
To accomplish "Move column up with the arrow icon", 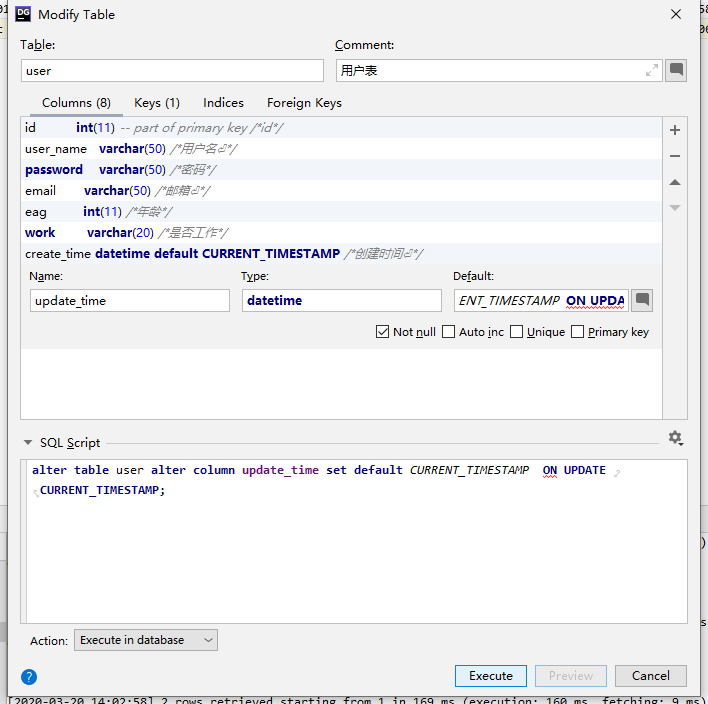I will pyautogui.click(x=675, y=182).
